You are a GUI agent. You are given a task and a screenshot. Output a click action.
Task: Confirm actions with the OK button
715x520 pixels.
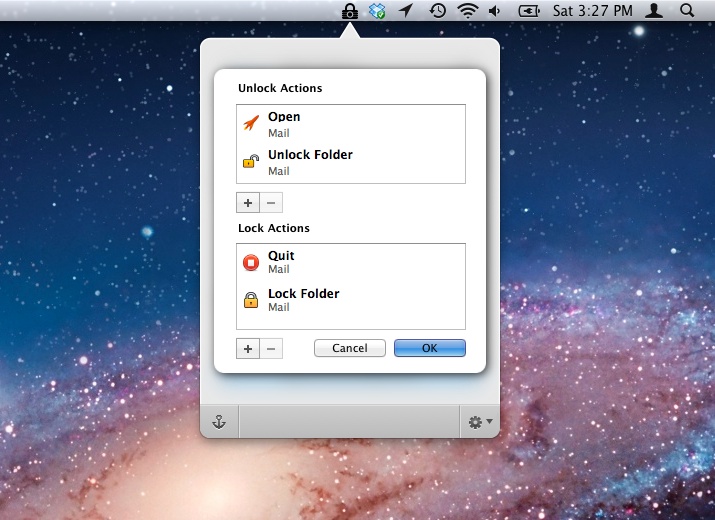tap(430, 348)
